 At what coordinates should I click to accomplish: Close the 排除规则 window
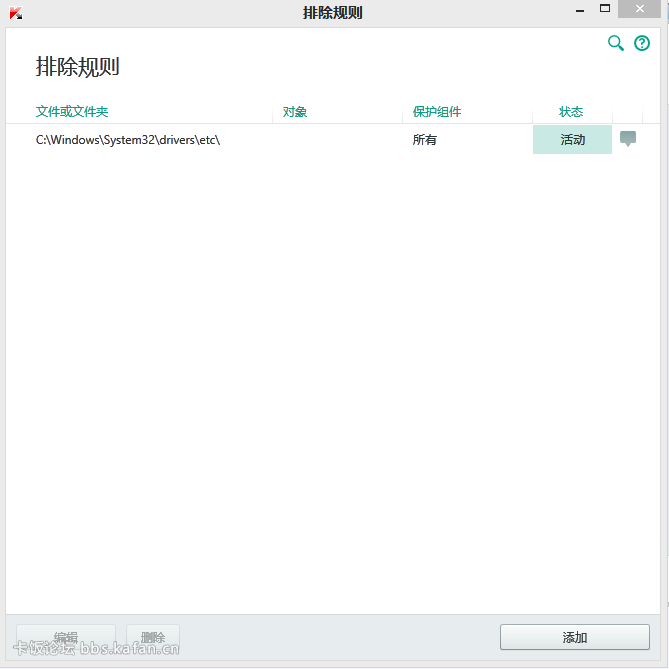click(640, 9)
